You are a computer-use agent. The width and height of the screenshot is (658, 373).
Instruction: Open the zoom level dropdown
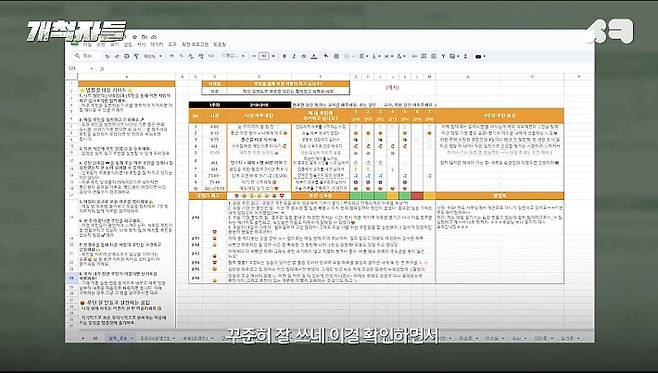click(x=153, y=56)
